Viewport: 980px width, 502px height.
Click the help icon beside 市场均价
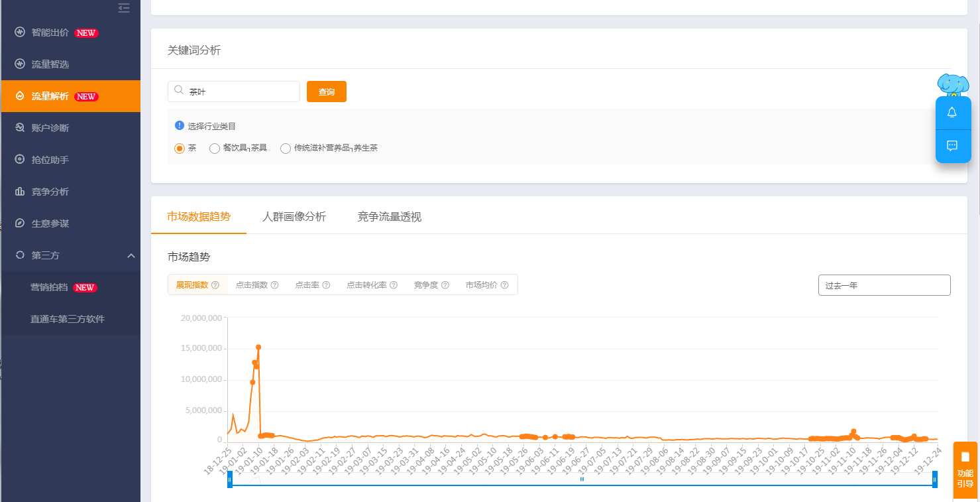pyautogui.click(x=504, y=285)
